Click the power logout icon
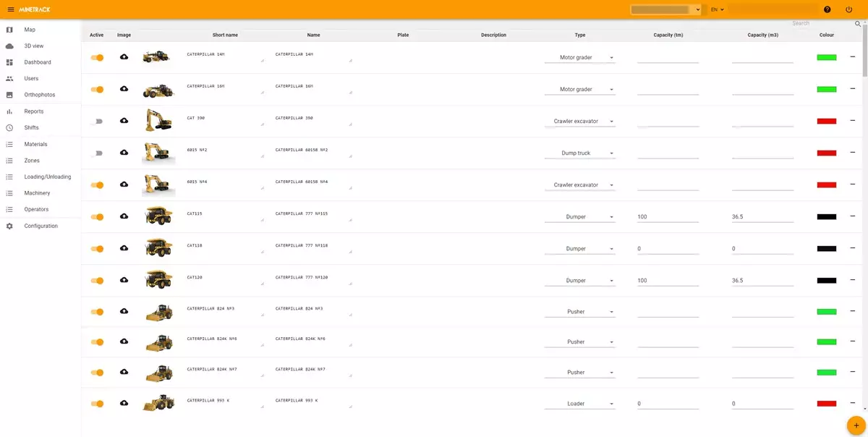The width and height of the screenshot is (868, 437). (x=848, y=9)
